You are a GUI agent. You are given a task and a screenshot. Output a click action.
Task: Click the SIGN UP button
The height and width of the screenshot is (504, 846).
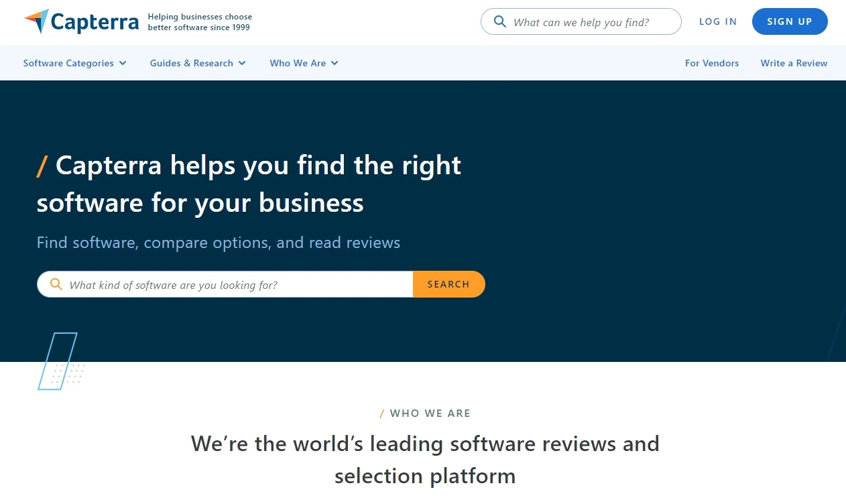tap(790, 21)
